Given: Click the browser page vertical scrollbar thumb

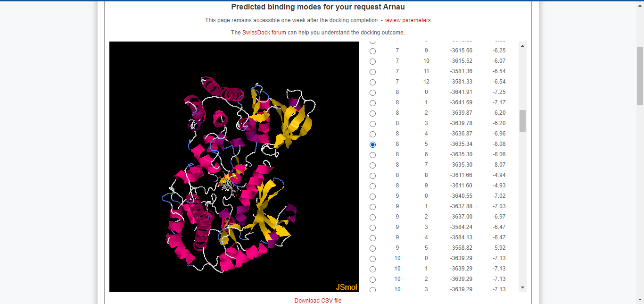Looking at the screenshot, I should 640,76.
